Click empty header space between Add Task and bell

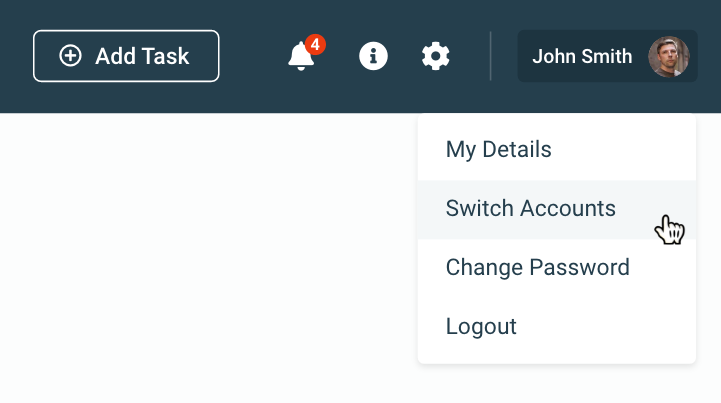(x=250, y=56)
